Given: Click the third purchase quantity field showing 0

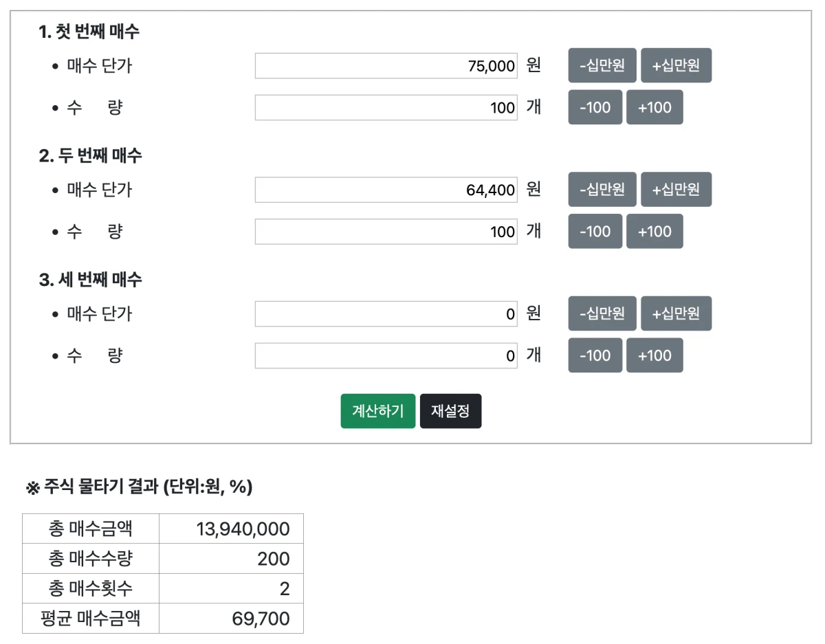Looking at the screenshot, I should pos(385,355).
